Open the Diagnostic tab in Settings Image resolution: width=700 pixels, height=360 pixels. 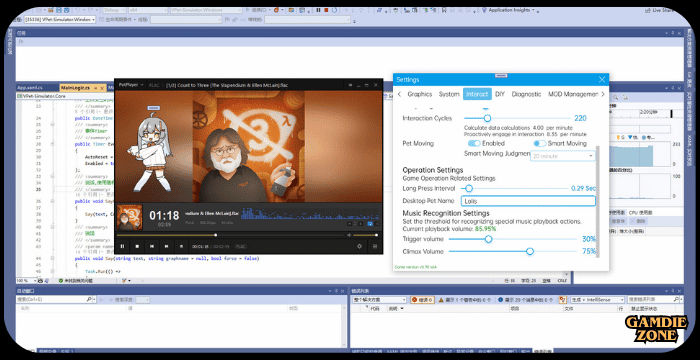tap(526, 94)
